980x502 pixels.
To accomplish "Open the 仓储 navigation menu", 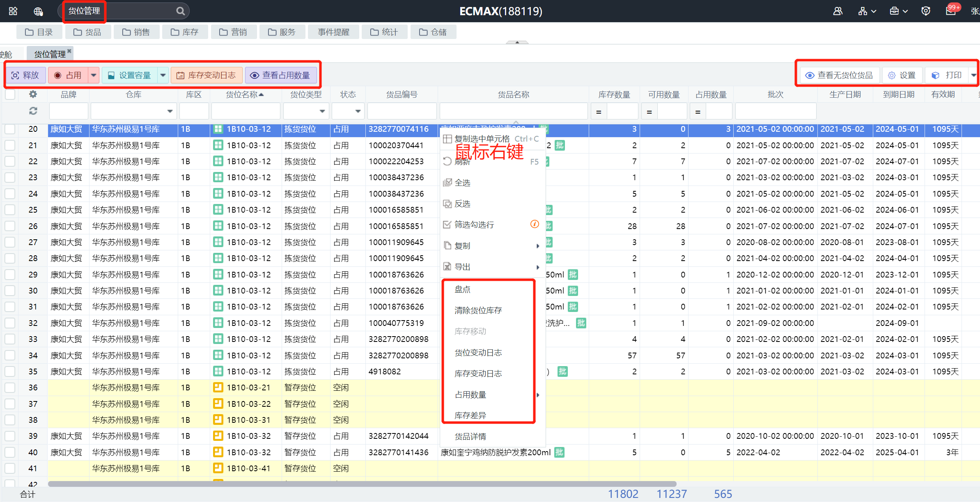I will pyautogui.click(x=433, y=32).
